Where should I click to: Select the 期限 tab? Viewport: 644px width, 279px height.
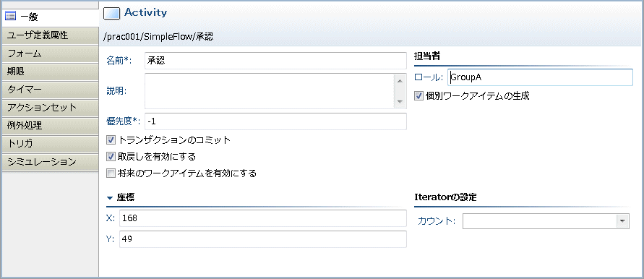pos(50,72)
